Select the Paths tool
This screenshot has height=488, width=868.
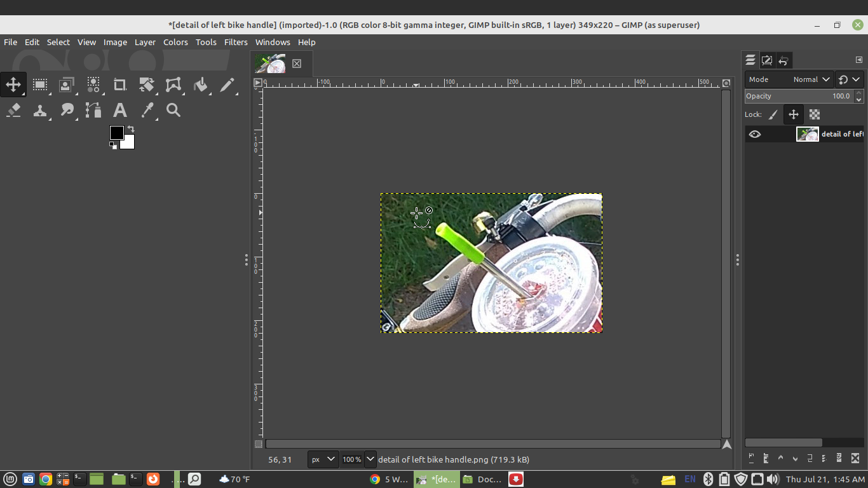[93, 111]
